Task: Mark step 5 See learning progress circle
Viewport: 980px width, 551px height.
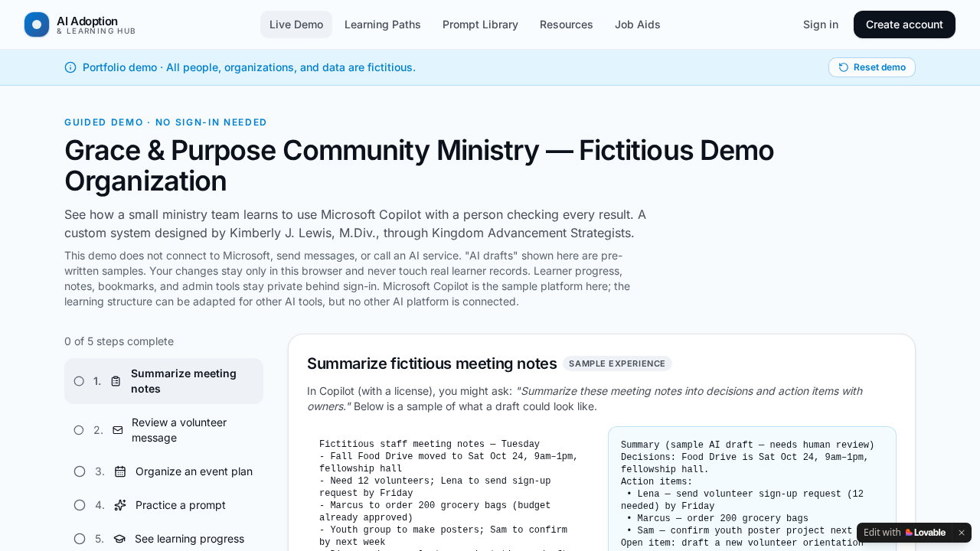Action: (80, 539)
